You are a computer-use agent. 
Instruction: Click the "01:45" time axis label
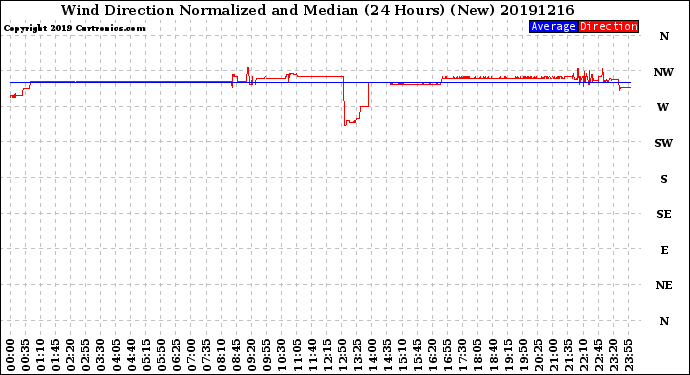click(x=56, y=355)
